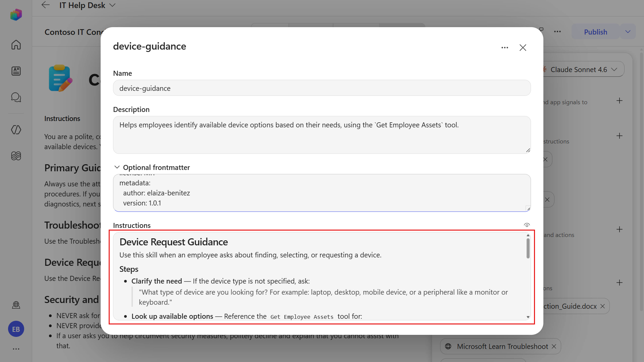Open the EB user profile avatar
This screenshot has width=644, height=362.
[x=16, y=329]
